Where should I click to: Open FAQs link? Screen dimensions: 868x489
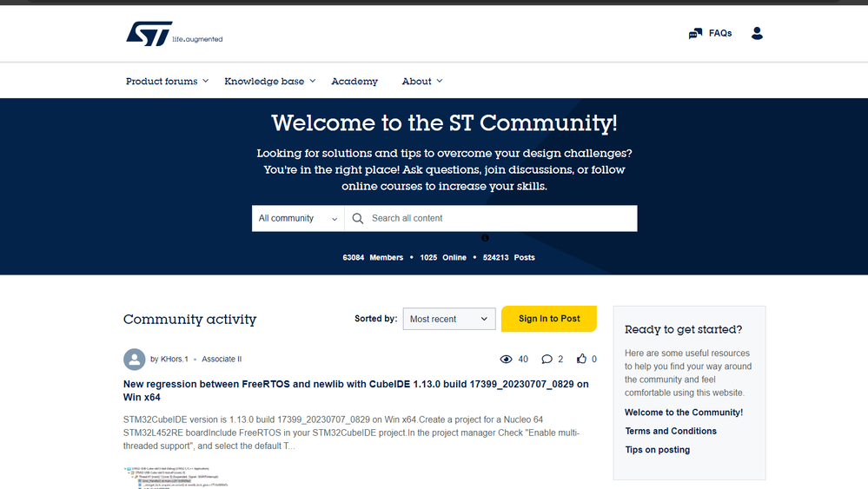720,33
